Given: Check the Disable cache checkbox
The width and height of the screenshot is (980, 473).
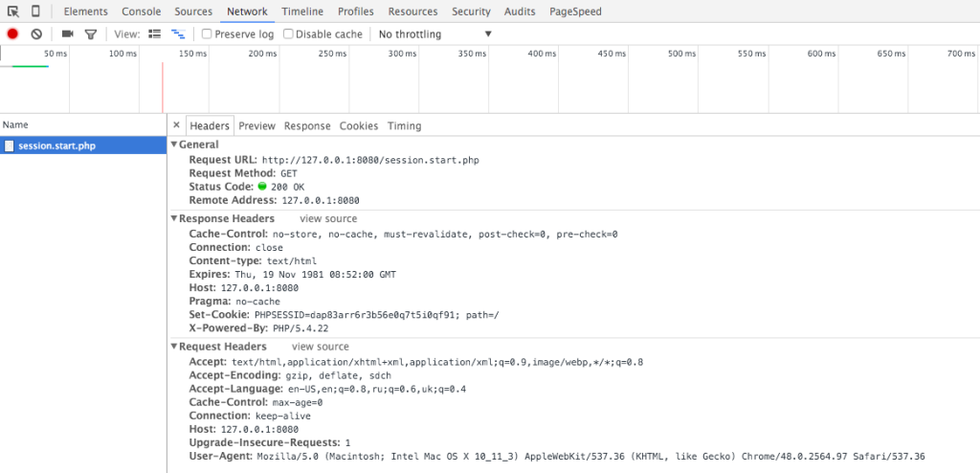Looking at the screenshot, I should 287,34.
